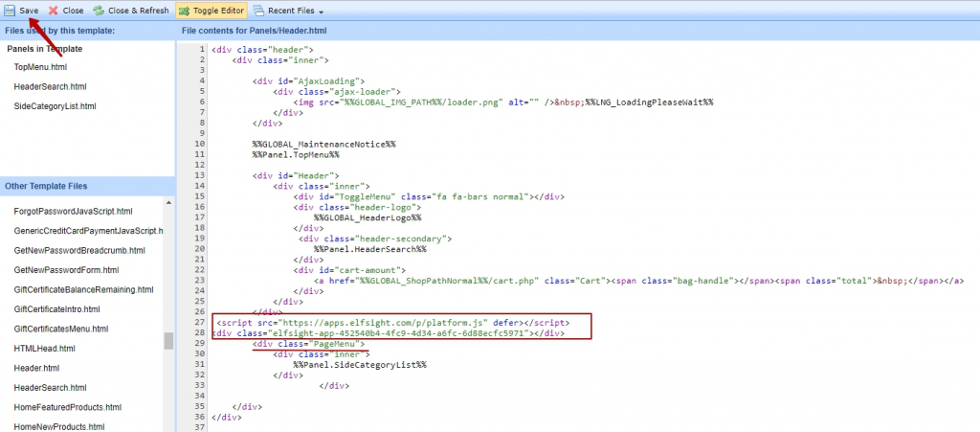Screen dimensions: 980x432
Task: Click the Toggle Editor button label
Action: [x=218, y=11]
